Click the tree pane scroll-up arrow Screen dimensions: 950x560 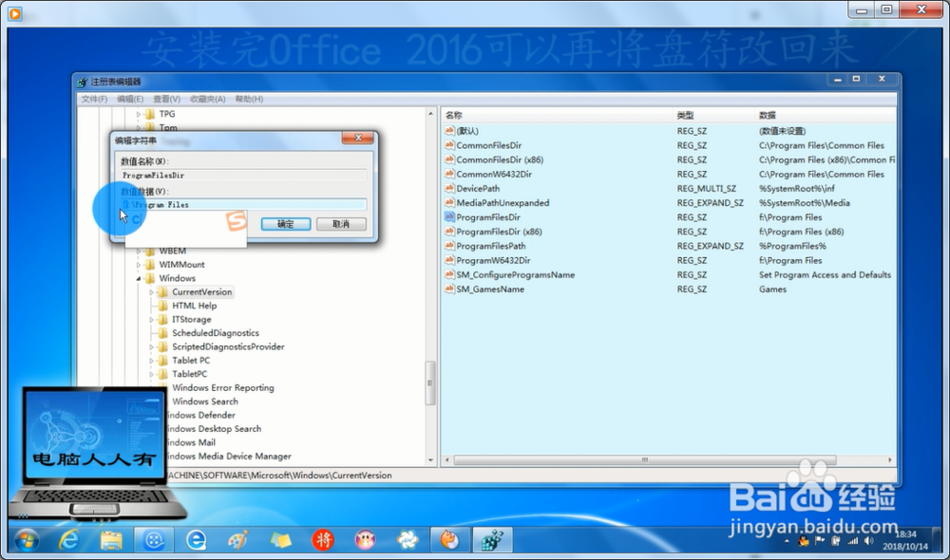(430, 114)
